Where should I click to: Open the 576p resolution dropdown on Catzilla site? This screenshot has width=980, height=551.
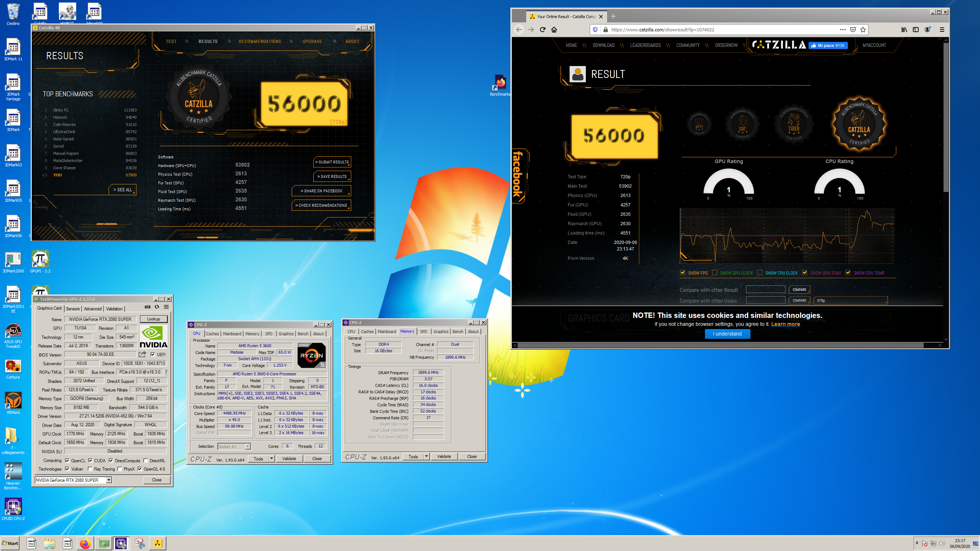click(851, 301)
